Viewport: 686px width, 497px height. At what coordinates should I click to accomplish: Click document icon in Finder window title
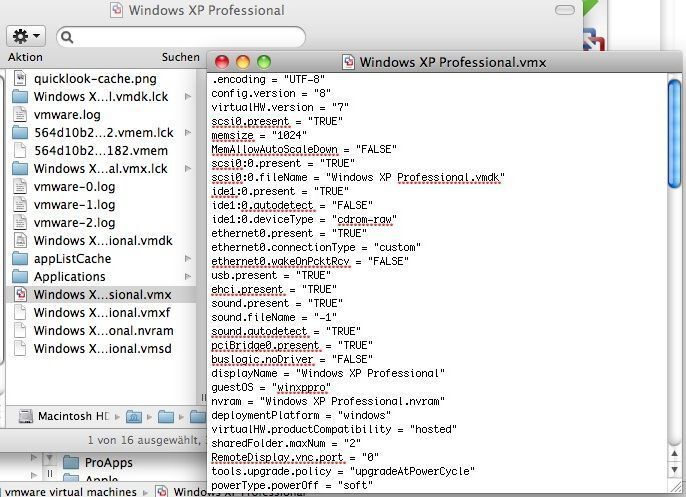(x=116, y=9)
